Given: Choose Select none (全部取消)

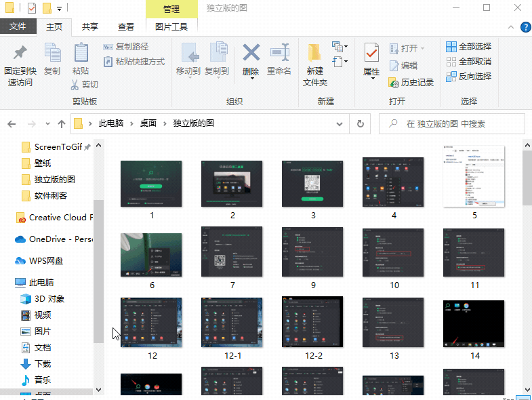Looking at the screenshot, I should 469,62.
